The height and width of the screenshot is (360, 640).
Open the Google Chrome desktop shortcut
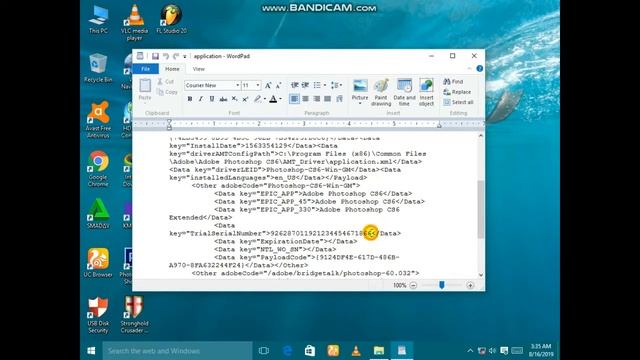98,169
